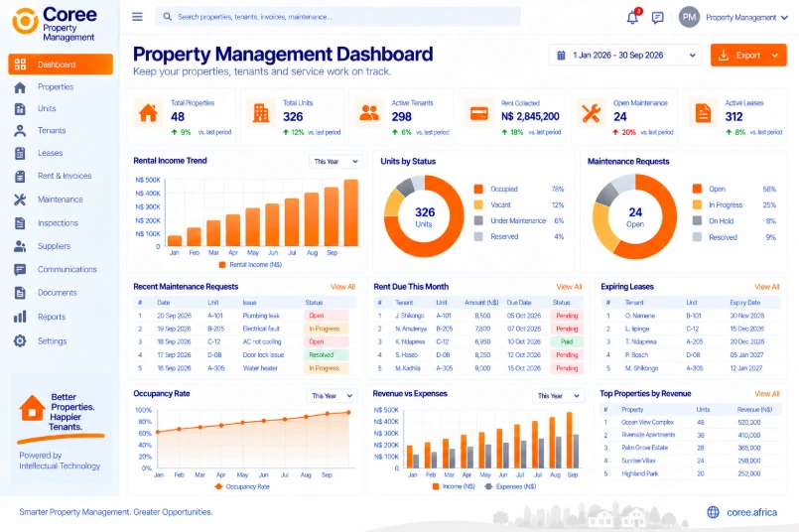Click the search properties input field
The width and height of the screenshot is (799, 532).
[x=337, y=17]
